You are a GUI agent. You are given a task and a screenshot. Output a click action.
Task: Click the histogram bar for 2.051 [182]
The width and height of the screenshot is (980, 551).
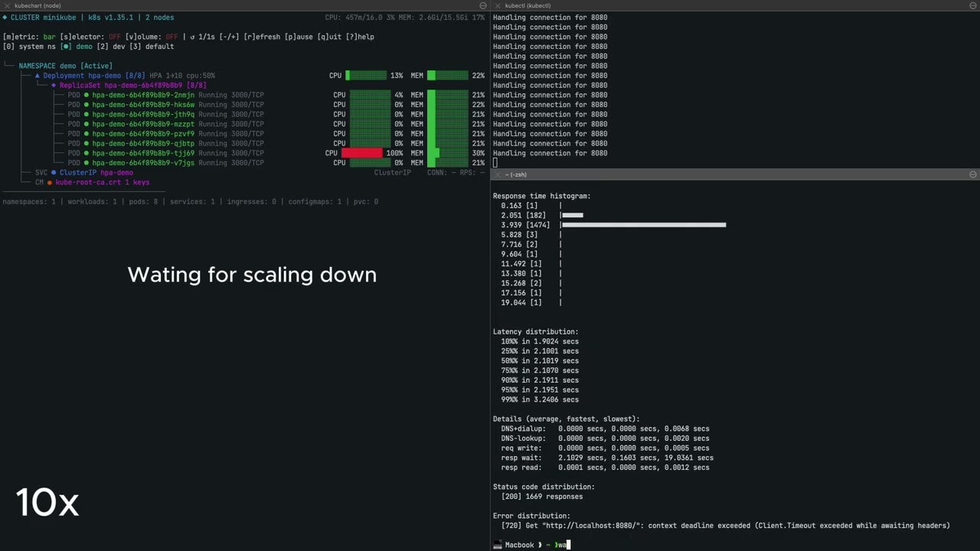tap(573, 215)
